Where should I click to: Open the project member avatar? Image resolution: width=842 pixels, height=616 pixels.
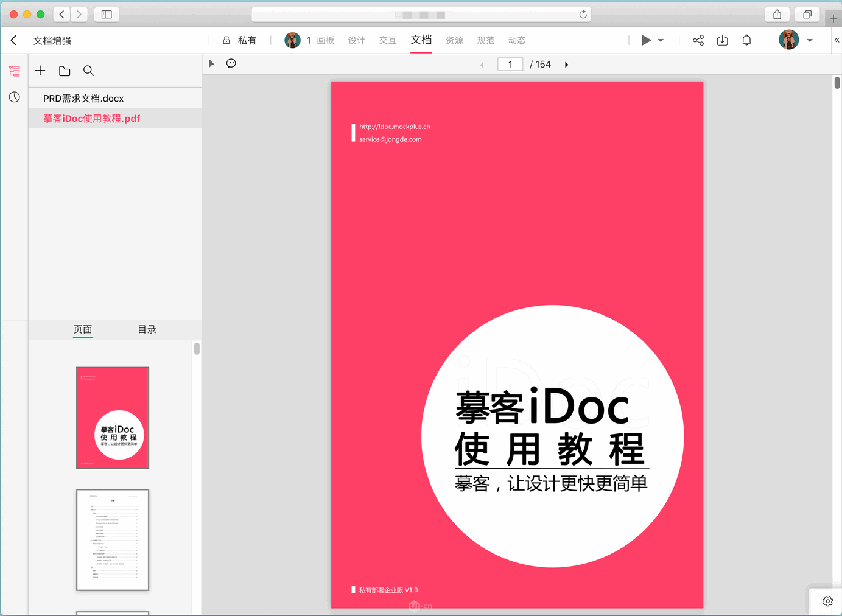292,40
